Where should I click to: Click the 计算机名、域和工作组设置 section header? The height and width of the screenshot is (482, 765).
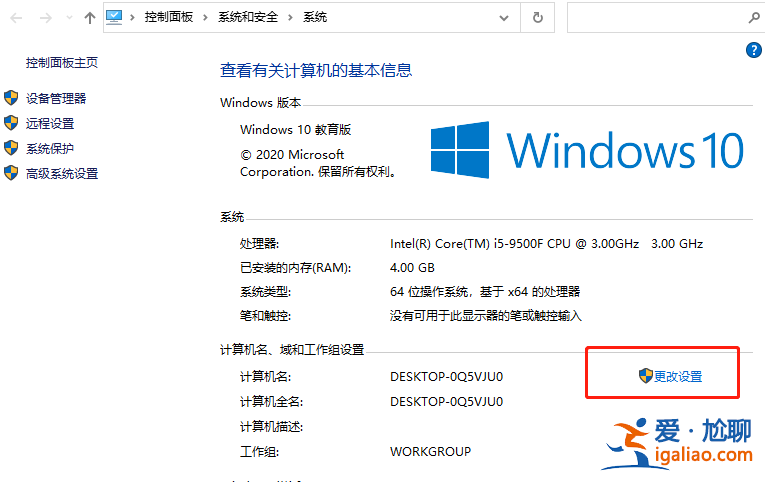tap(292, 350)
